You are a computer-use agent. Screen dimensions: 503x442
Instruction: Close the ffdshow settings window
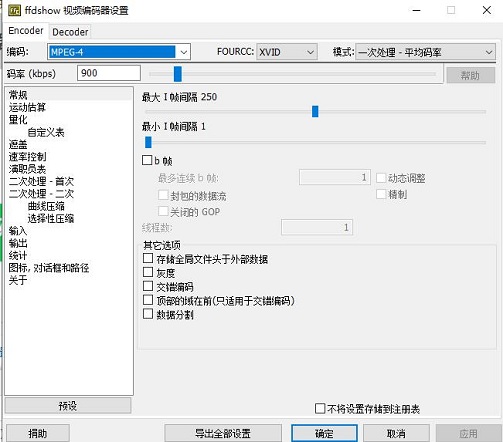click(487, 10)
